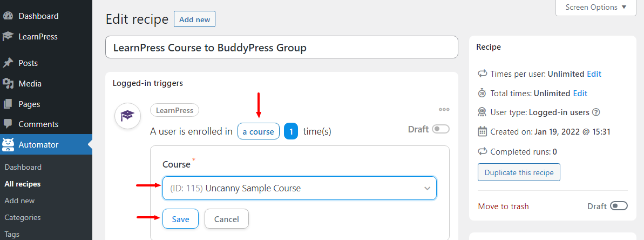Open the Categories submenu item

[23, 217]
